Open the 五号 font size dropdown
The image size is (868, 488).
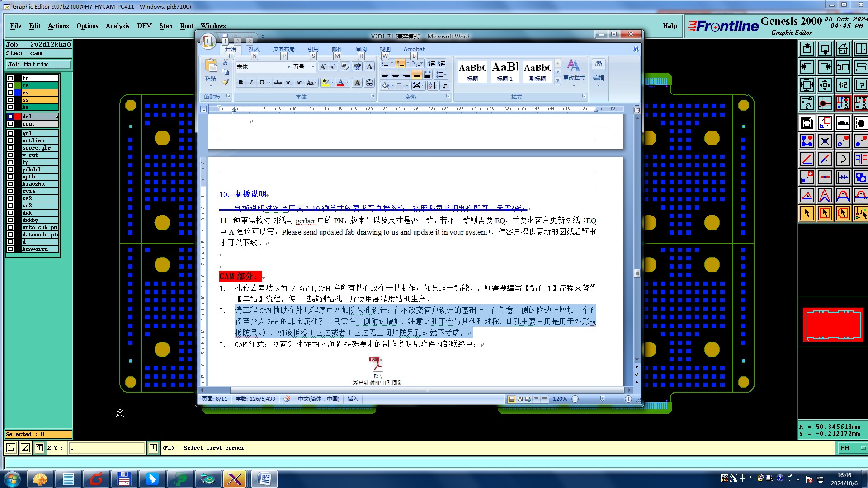(x=313, y=67)
